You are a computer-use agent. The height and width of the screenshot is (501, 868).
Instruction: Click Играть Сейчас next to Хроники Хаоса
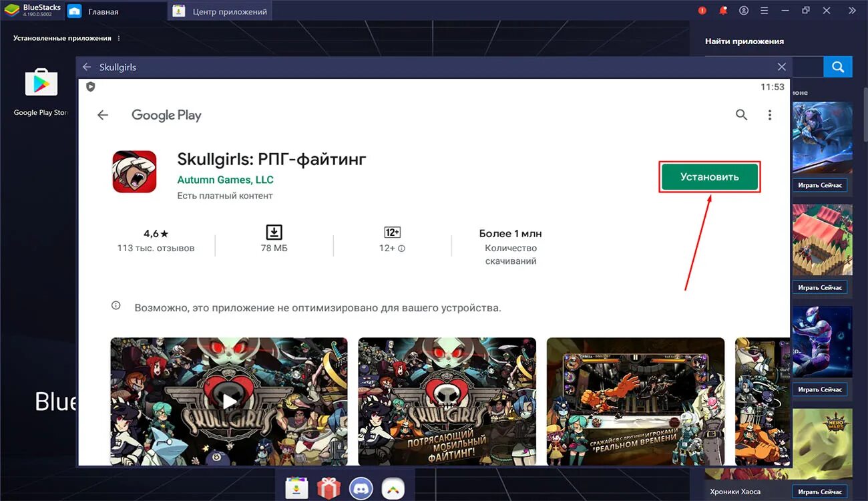point(820,492)
